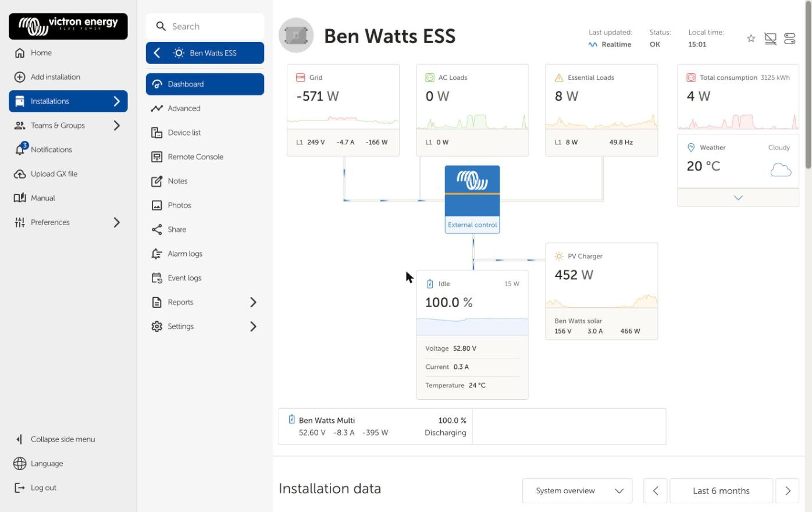
Task: Open the Notes menu item
Action: click(205, 181)
